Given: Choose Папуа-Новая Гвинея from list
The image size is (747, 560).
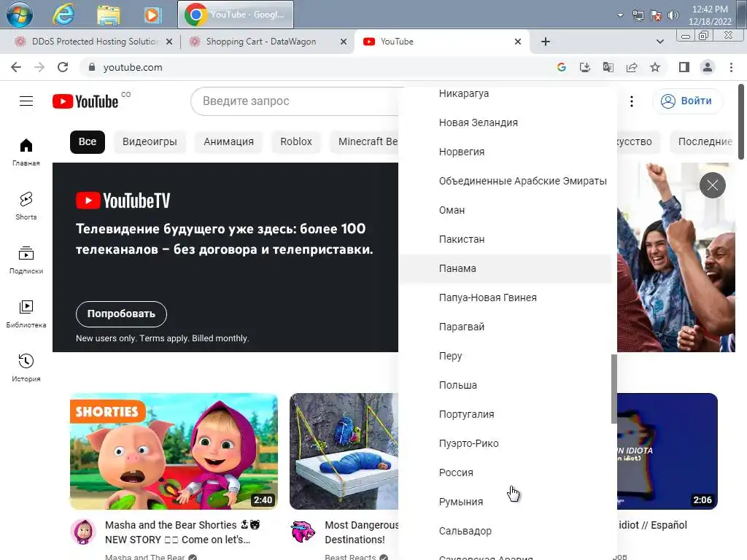Looking at the screenshot, I should [x=505, y=297].
